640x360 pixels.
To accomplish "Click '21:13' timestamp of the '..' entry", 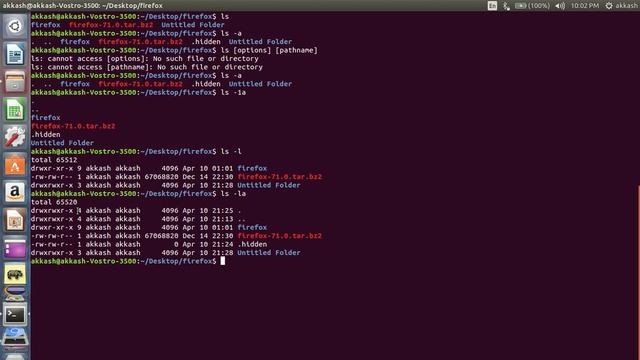I will pyautogui.click(x=223, y=219).
